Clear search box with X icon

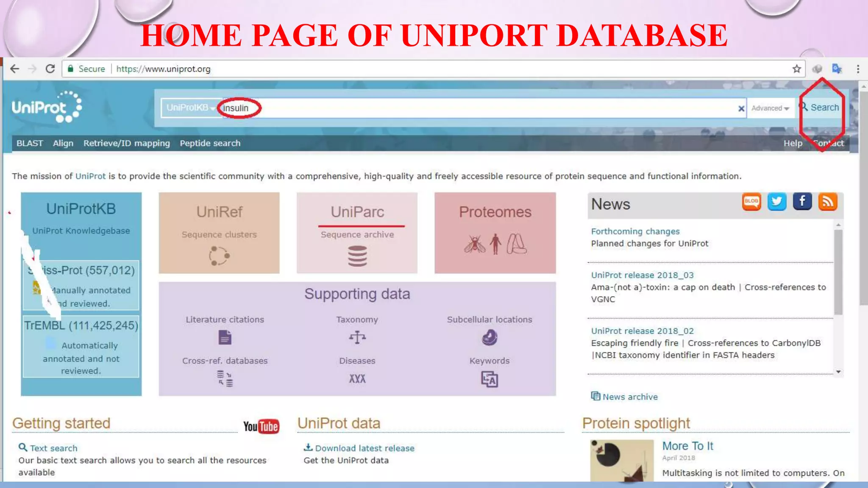click(x=741, y=108)
